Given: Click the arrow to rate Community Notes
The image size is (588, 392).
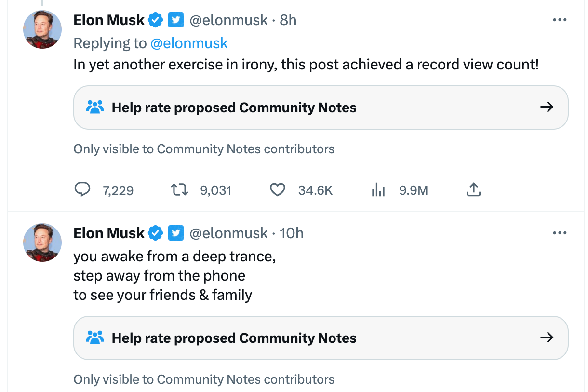Looking at the screenshot, I should coord(547,107).
